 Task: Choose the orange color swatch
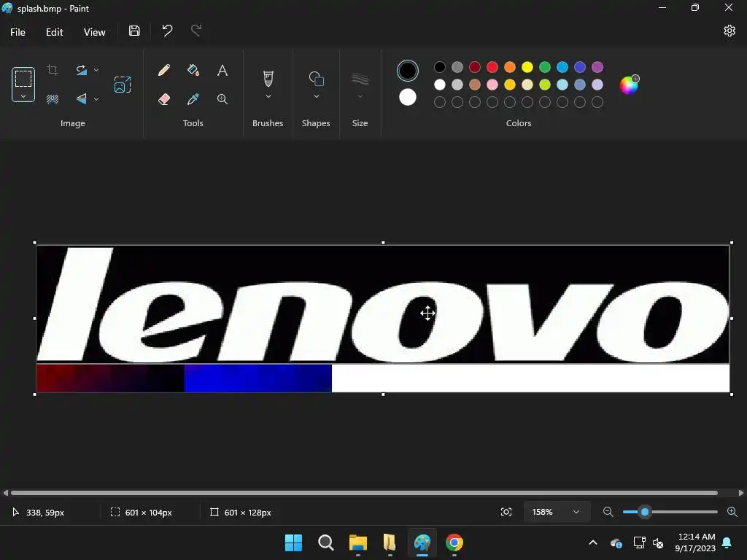pos(510,67)
